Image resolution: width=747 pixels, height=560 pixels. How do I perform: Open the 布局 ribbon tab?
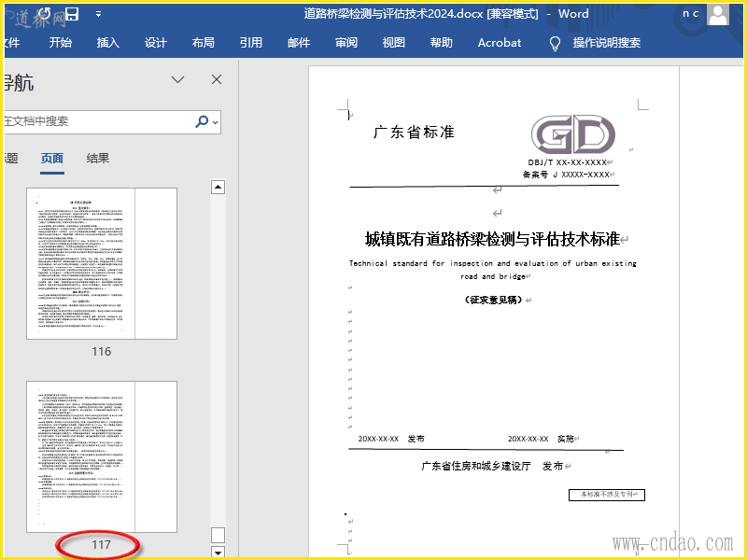[x=203, y=43]
